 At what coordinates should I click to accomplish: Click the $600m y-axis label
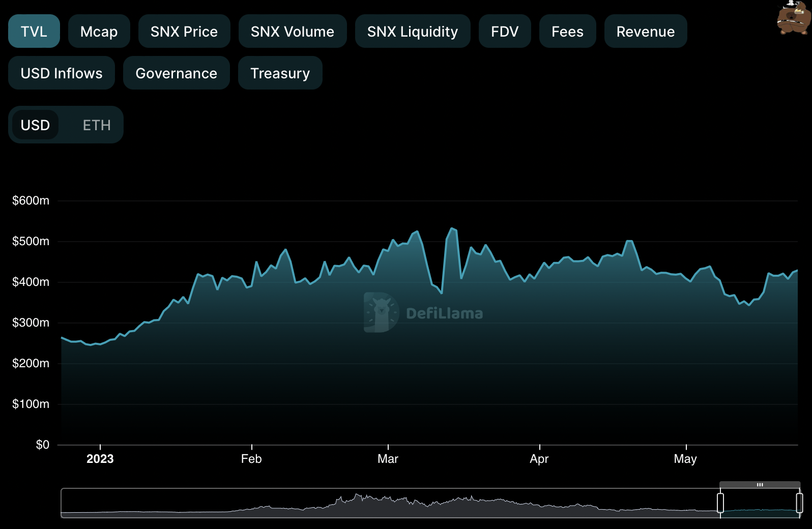point(31,200)
